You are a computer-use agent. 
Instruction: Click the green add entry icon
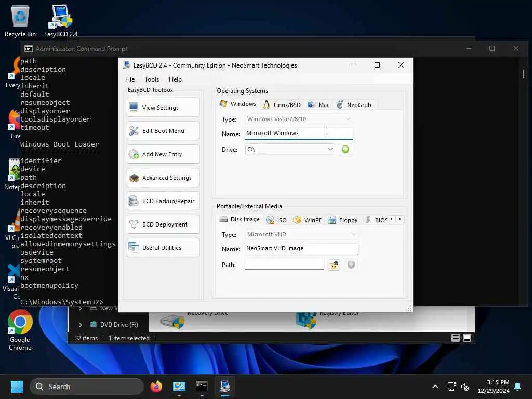tap(345, 149)
